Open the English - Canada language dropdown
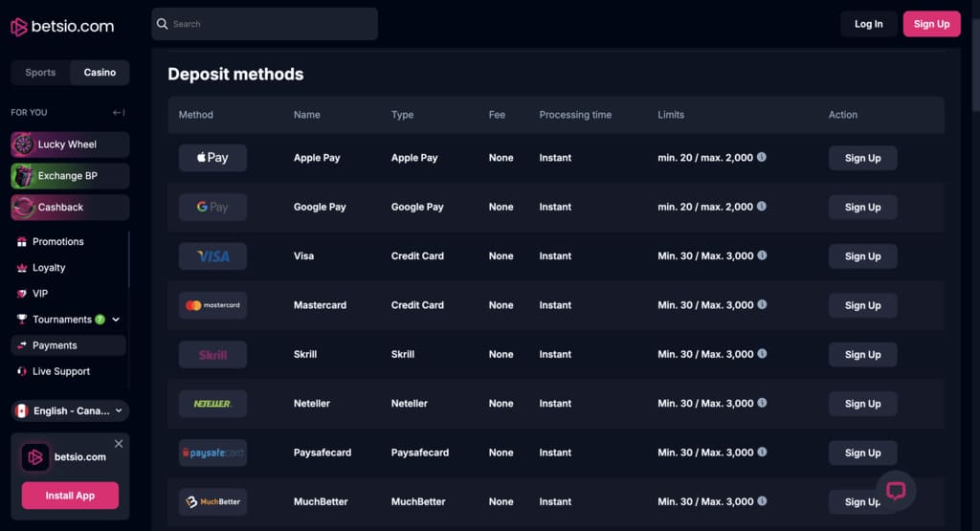This screenshot has width=980, height=531. 70,411
